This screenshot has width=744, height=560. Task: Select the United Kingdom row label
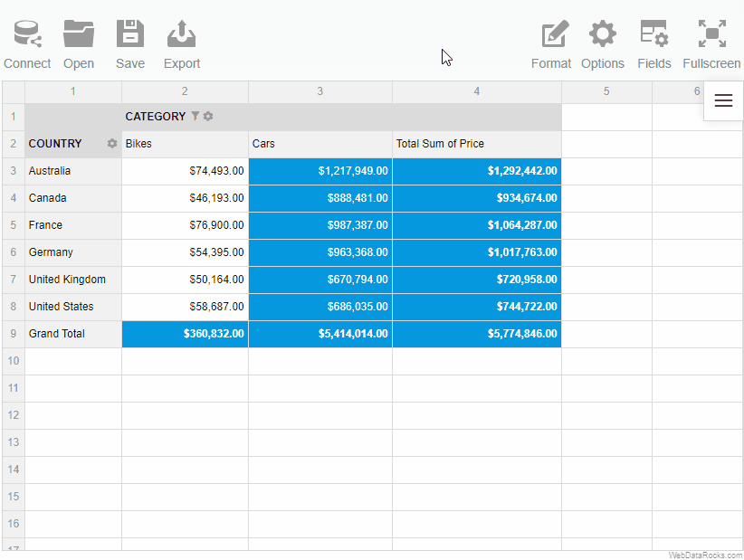73,280
